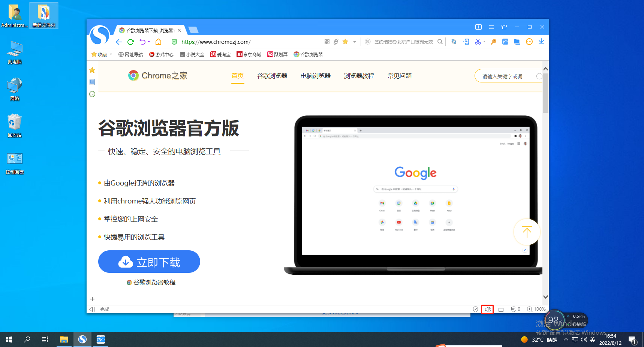Bookmark this page with the star icon
644x347 pixels.
[x=345, y=42]
